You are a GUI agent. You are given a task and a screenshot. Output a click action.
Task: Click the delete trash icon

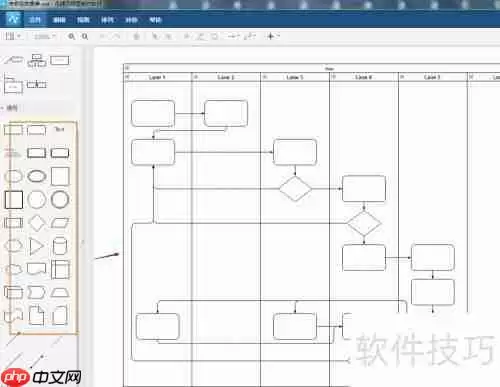[x=136, y=36]
